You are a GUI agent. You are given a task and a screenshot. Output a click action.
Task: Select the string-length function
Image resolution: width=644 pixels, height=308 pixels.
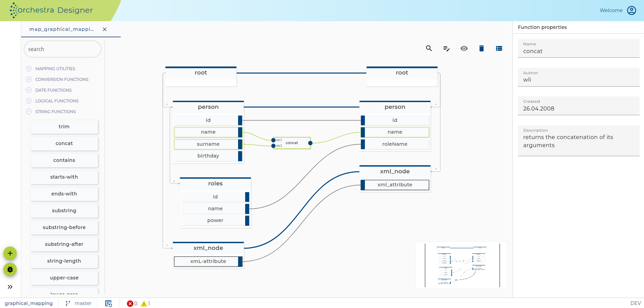(64, 261)
